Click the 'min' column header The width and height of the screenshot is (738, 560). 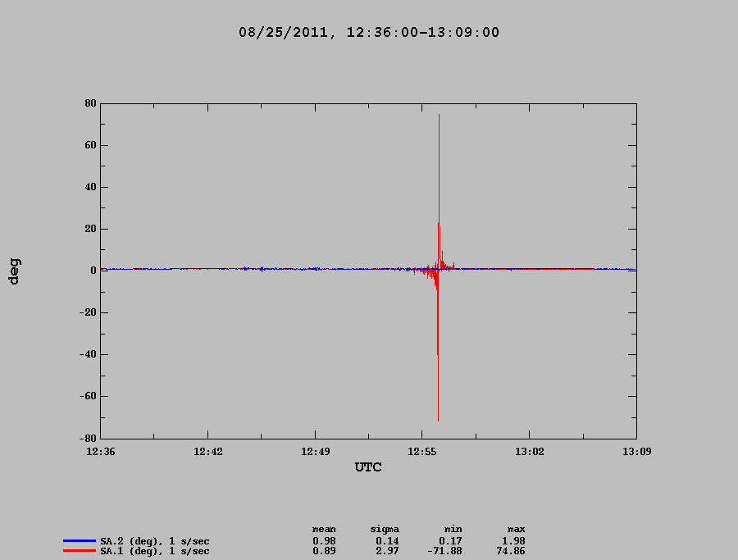453,530
